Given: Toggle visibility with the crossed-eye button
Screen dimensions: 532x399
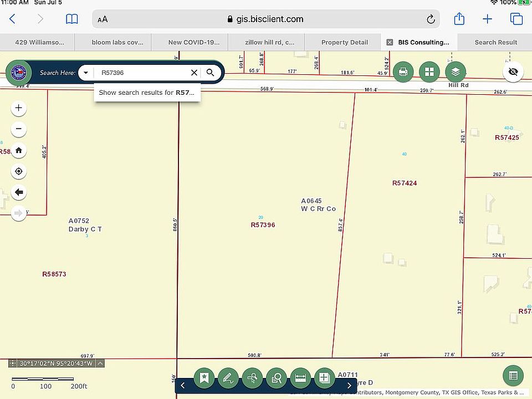Looking at the screenshot, I should [x=513, y=72].
